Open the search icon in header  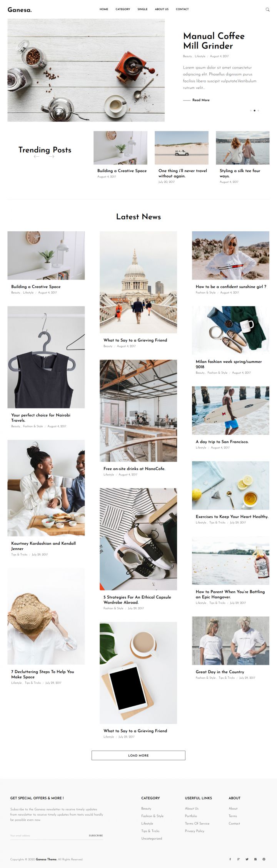(x=267, y=10)
